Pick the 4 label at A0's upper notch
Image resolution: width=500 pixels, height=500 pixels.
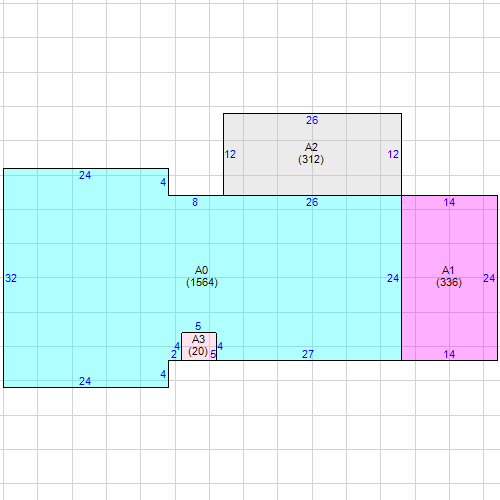163,182
